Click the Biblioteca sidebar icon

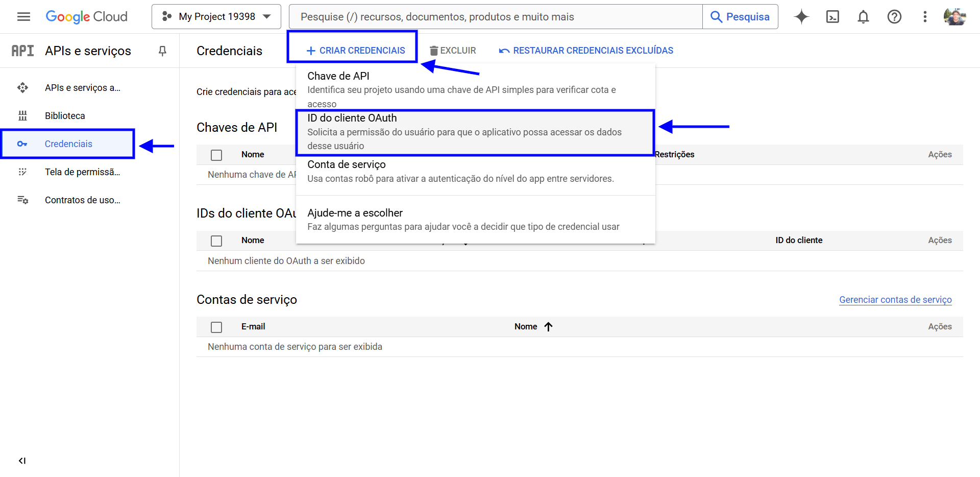22,116
